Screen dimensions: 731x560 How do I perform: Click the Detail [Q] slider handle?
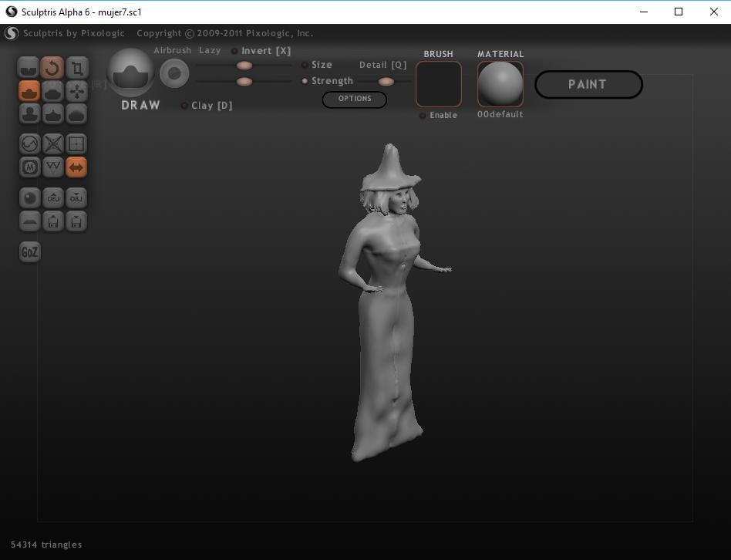[386, 82]
